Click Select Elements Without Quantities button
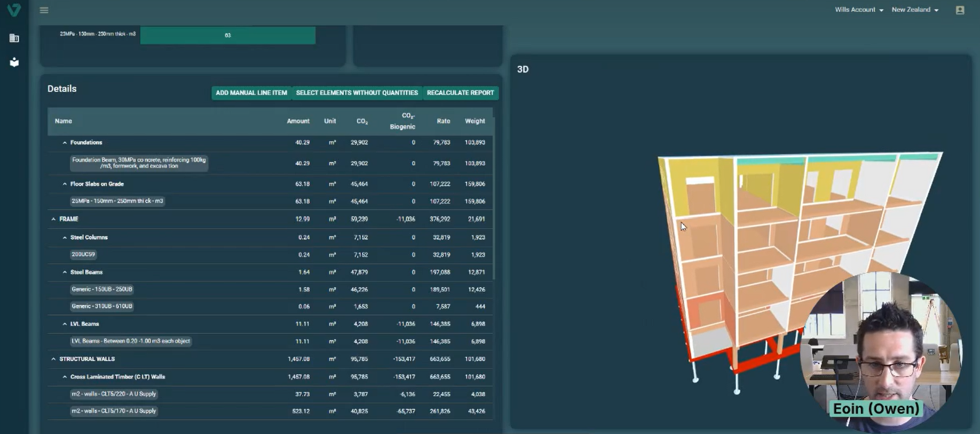Screen dimensions: 980x434 [x=357, y=93]
